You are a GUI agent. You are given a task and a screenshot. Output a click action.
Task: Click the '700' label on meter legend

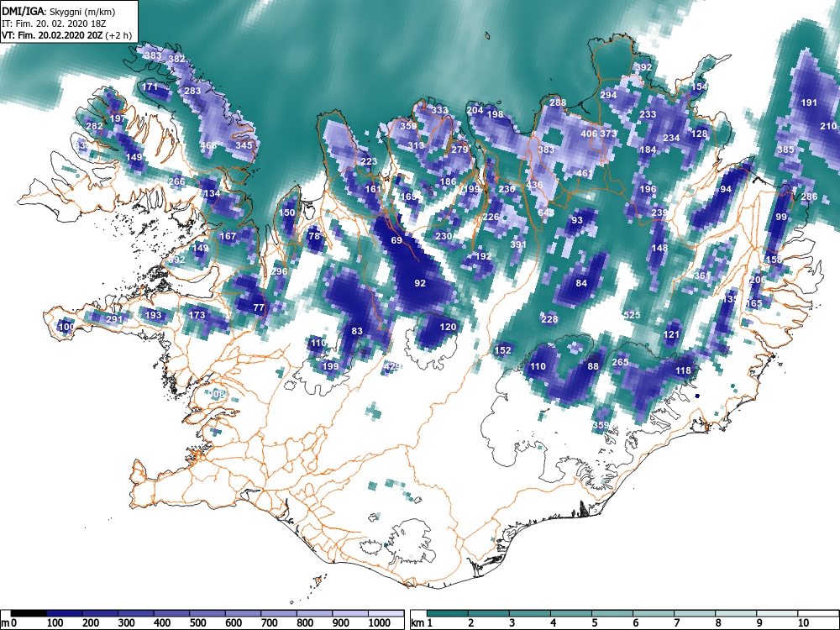point(270,623)
